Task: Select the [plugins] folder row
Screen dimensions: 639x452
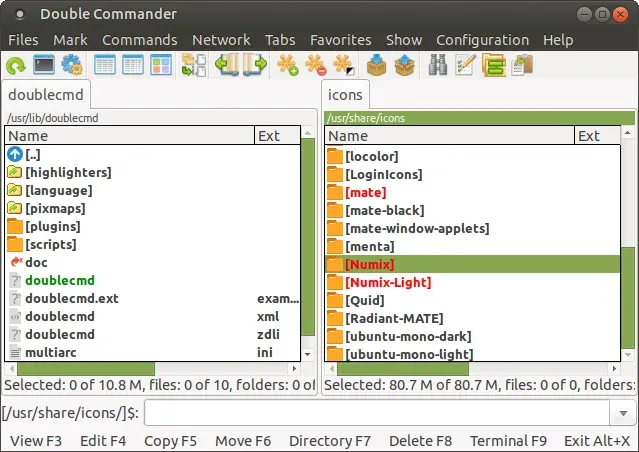Action: [x=153, y=226]
